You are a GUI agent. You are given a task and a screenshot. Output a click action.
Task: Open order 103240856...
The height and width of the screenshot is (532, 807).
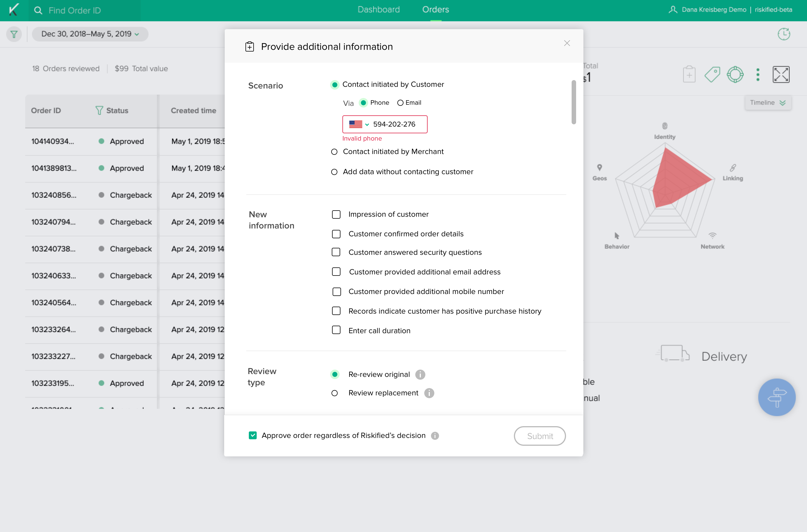(54, 195)
